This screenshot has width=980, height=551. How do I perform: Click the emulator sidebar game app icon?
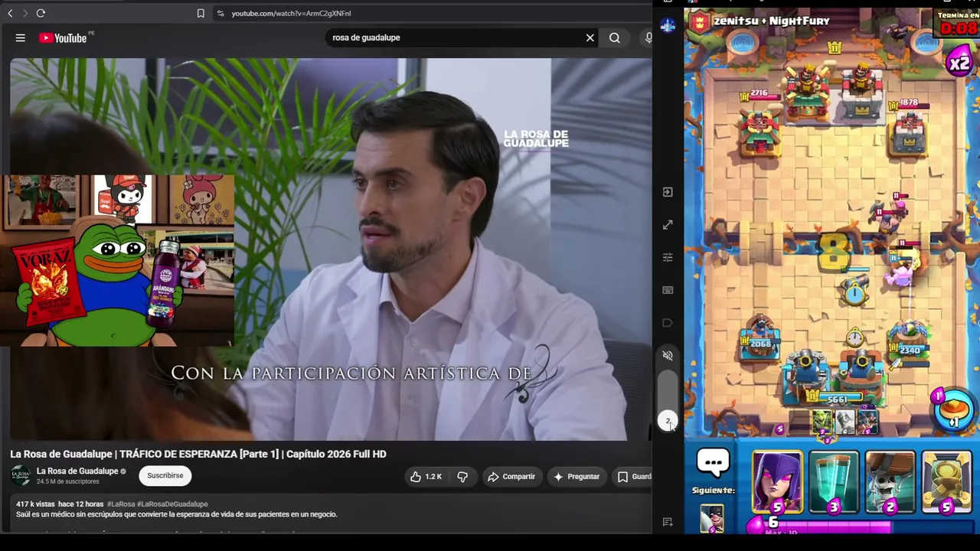(x=668, y=26)
